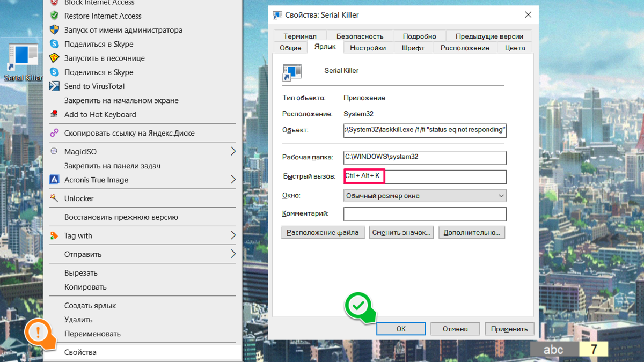Choose Копировать in the context menu

143,287
